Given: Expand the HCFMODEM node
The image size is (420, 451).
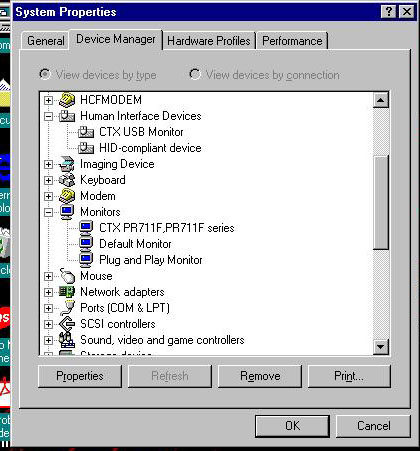Looking at the screenshot, I should coord(48,100).
